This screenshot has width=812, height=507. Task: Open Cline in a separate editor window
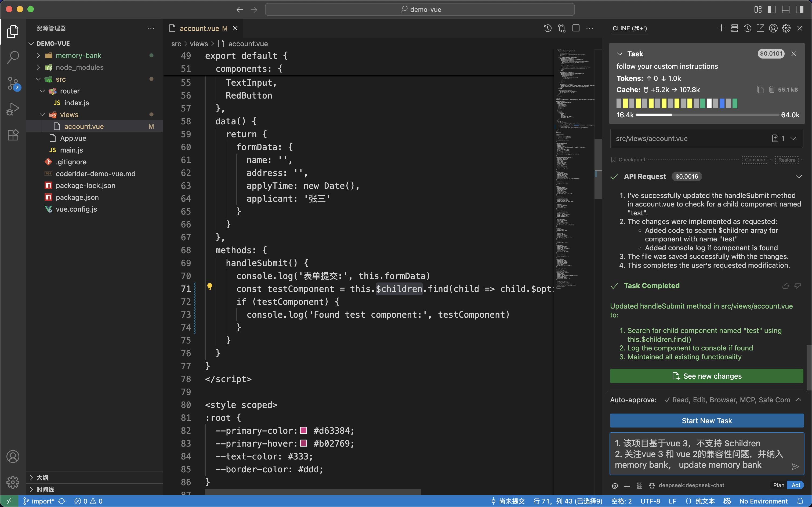click(760, 28)
